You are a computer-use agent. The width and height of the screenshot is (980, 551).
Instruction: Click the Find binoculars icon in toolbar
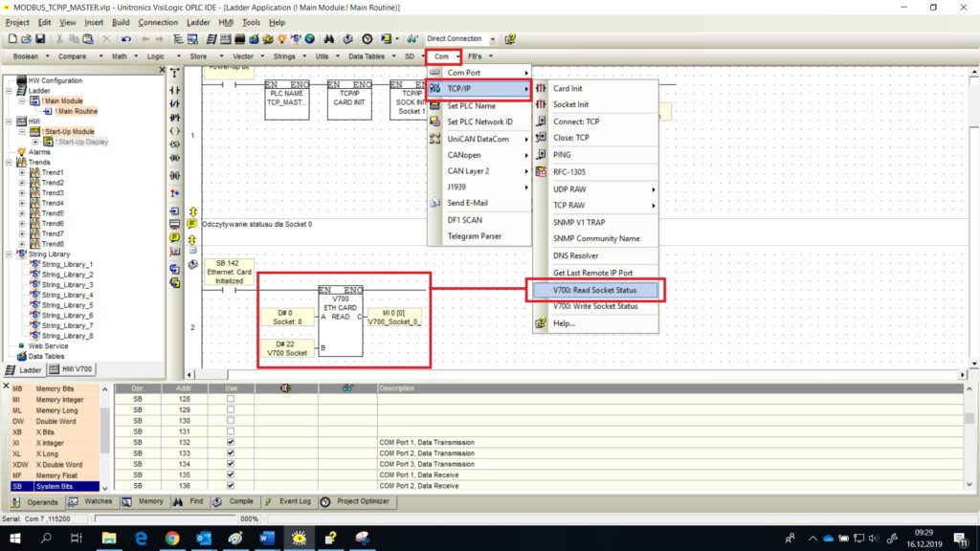tap(329, 38)
